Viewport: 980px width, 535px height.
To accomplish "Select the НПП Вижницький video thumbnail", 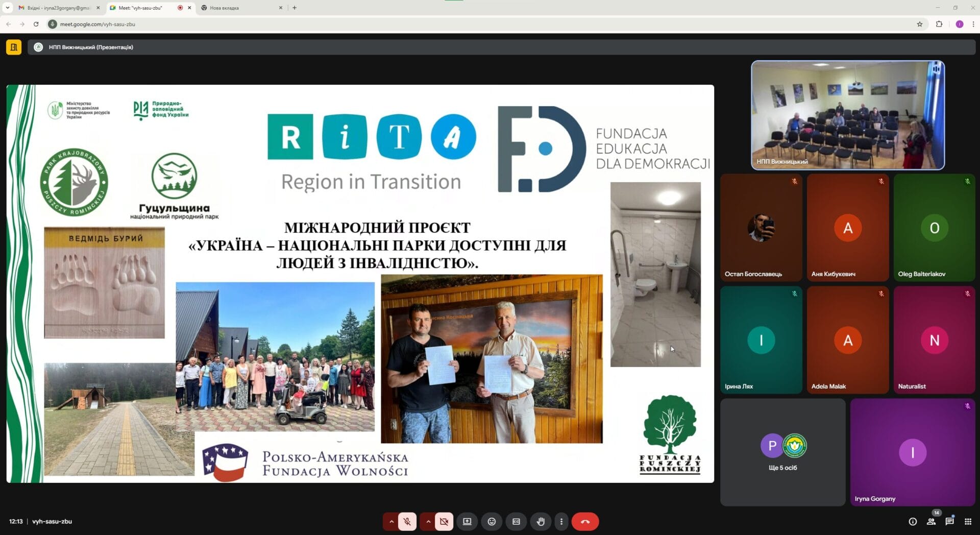I will [x=847, y=115].
